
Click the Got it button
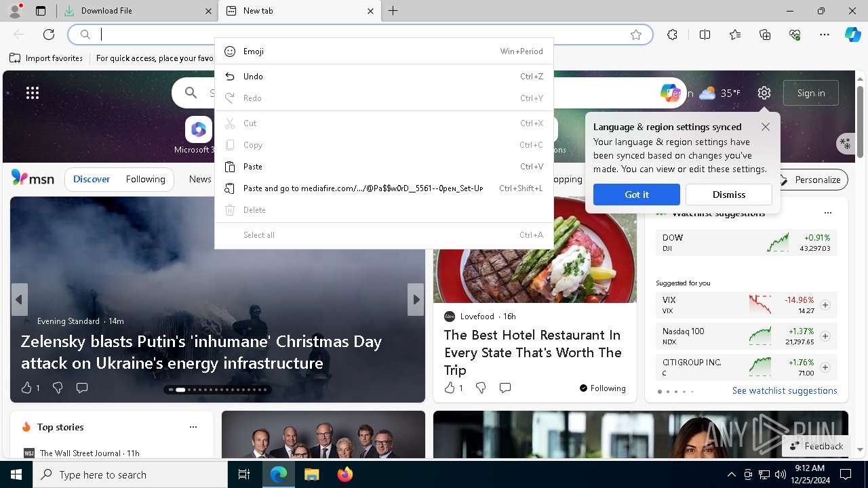click(637, 195)
